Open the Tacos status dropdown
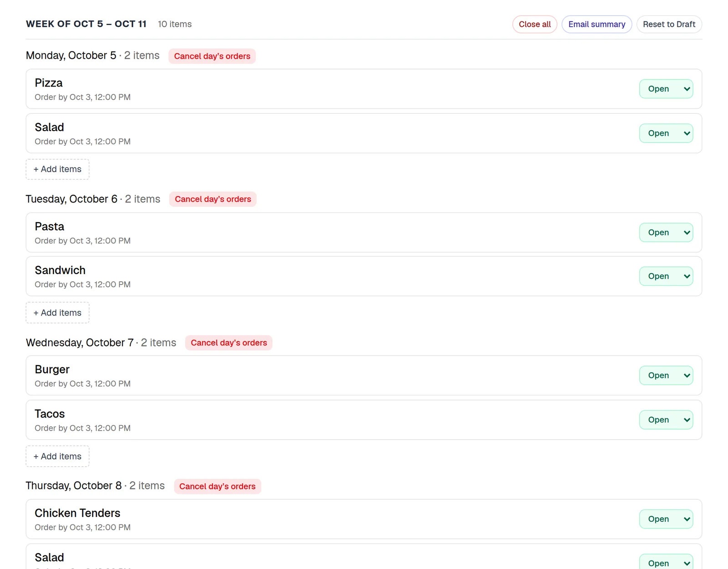The width and height of the screenshot is (728, 569). tap(666, 420)
